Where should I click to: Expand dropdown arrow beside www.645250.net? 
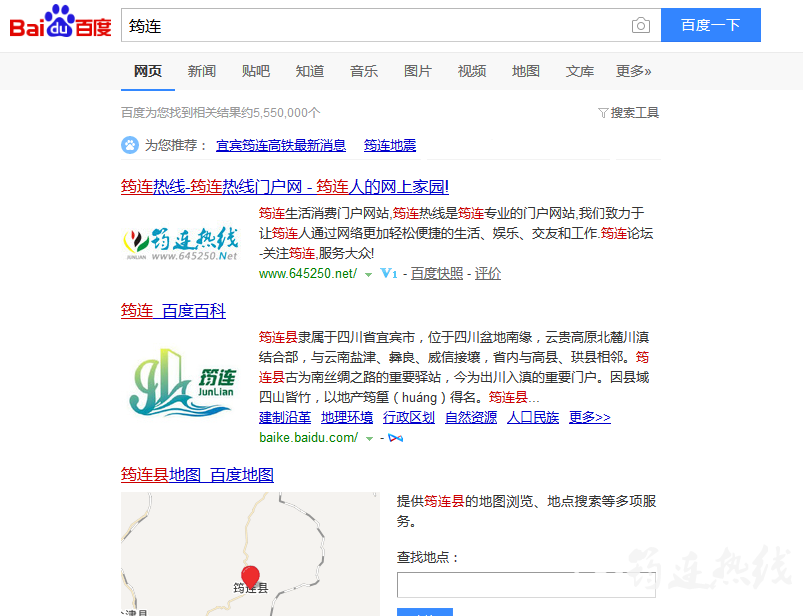(368, 275)
